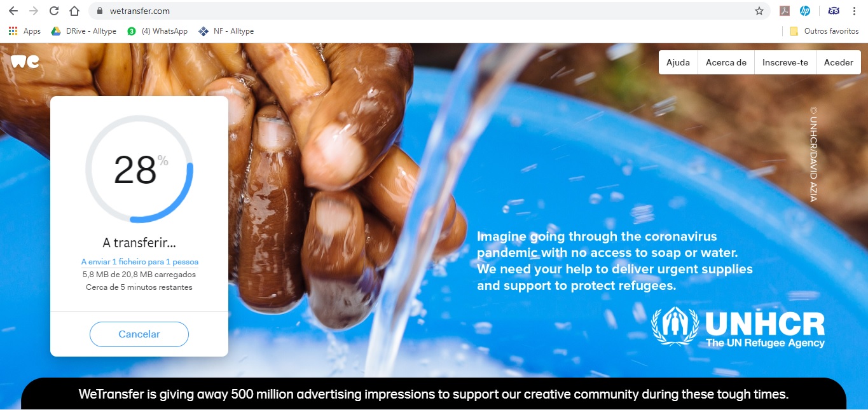This screenshot has height=410, width=868.
Task: Go back with the browser back arrow
Action: coord(13,11)
